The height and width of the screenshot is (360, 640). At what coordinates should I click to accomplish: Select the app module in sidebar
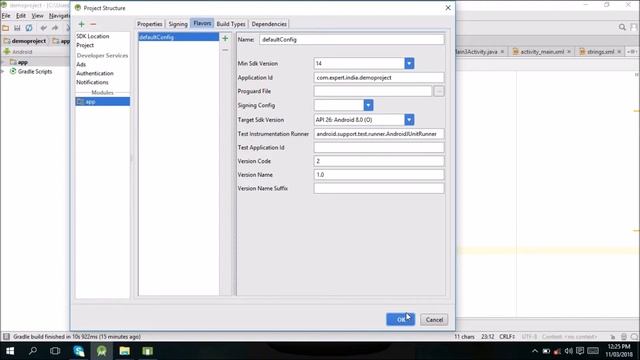point(103,101)
